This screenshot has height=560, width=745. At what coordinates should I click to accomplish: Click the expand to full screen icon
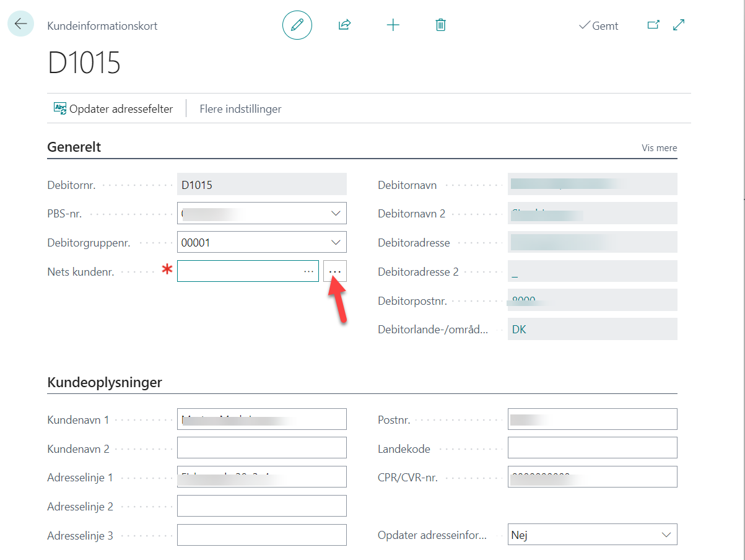(679, 25)
